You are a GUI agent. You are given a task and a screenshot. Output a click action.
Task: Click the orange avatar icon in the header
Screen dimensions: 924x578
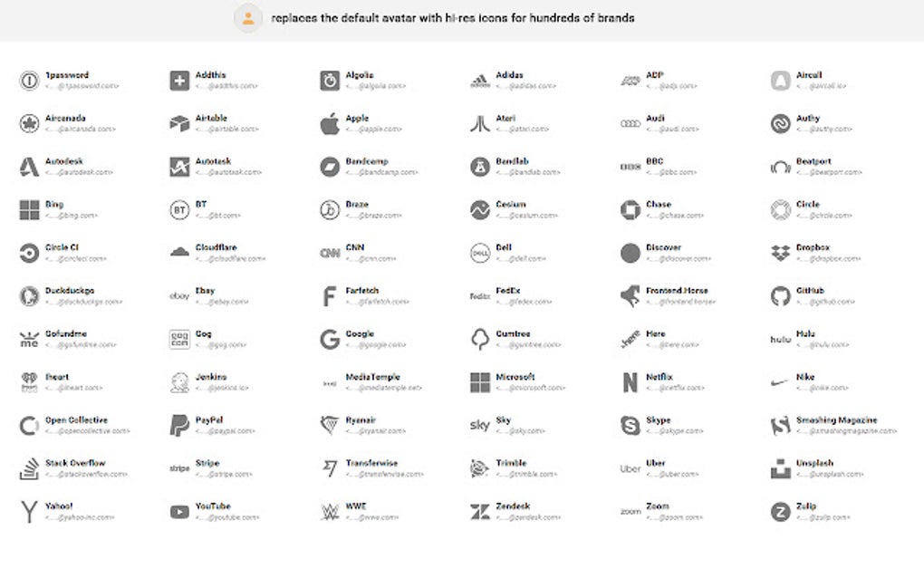click(247, 18)
